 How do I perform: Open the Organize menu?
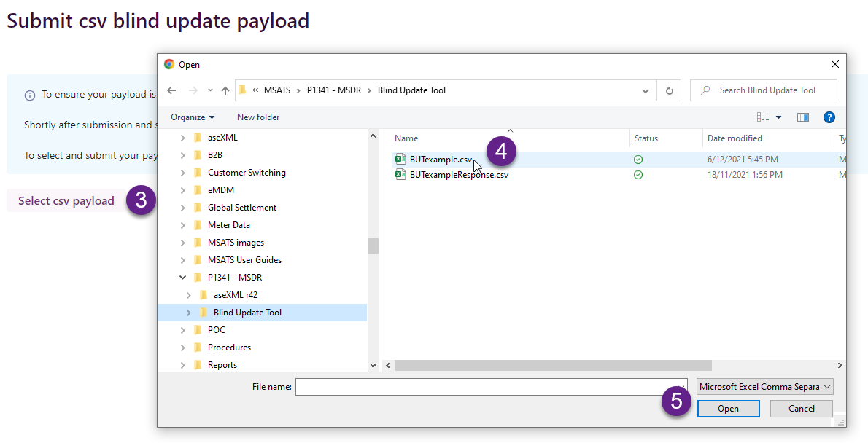pos(193,117)
